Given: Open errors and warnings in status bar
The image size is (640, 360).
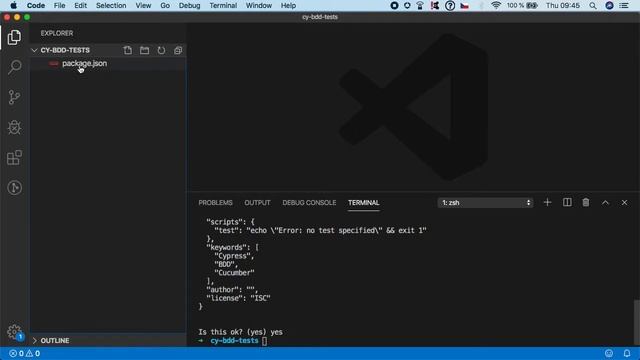Looking at the screenshot, I should [x=24, y=353].
